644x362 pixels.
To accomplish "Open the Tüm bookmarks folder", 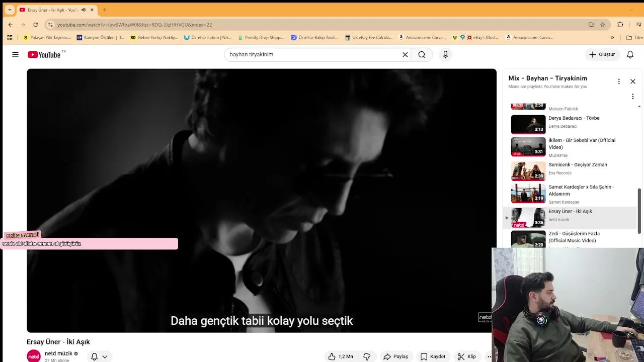I will 634,37.
